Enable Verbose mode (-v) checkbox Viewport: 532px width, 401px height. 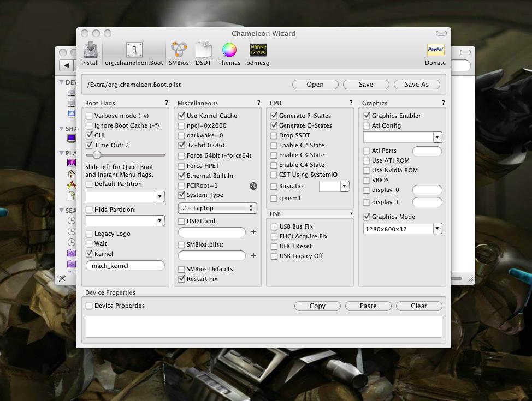click(89, 116)
